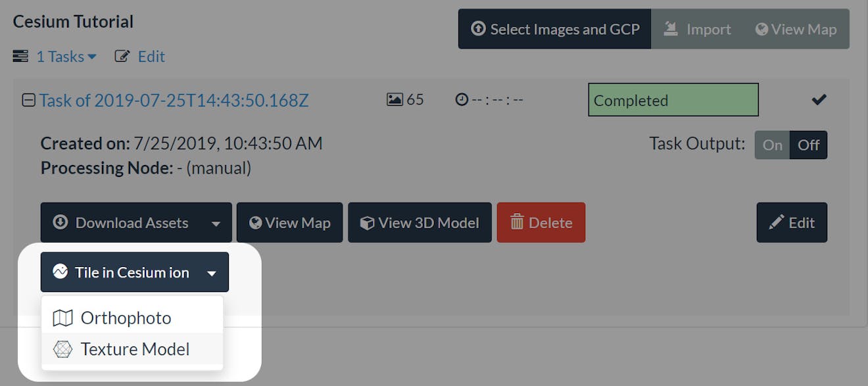Viewport: 868px width, 386px height.
Task: Click the tasks list icon beside 1 Tasks
Action: [x=20, y=57]
